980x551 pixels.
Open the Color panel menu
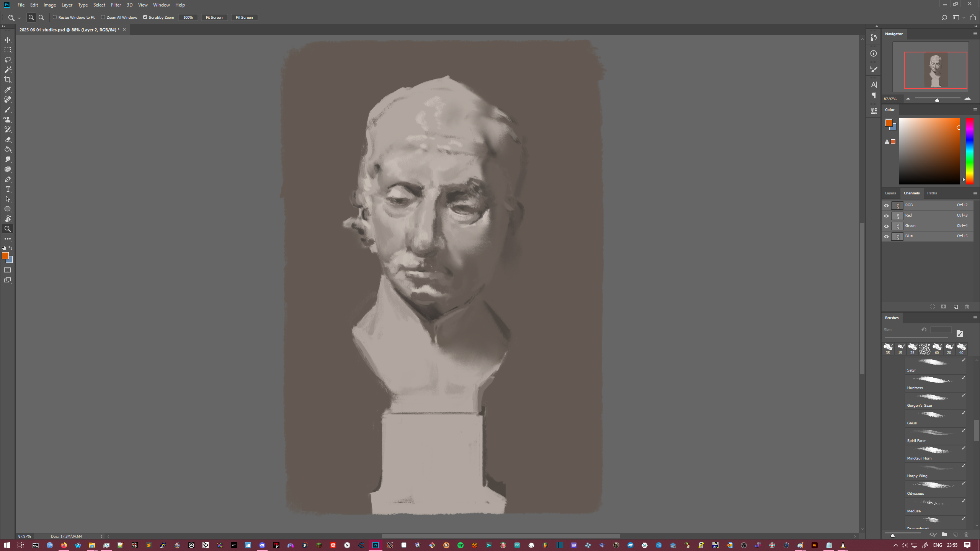975,110
